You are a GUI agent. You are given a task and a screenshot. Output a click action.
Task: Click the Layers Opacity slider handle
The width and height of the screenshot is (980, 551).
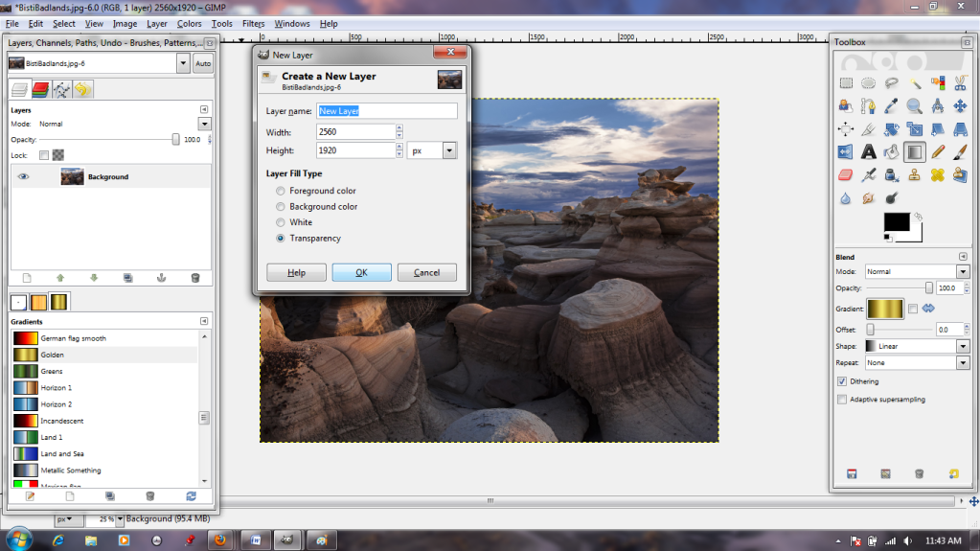(175, 140)
